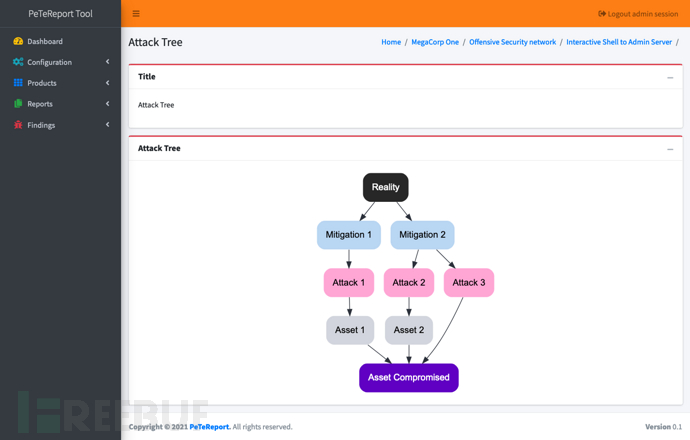Click the Version 0.1 footer text
This screenshot has width=690, height=440.
[x=663, y=427]
